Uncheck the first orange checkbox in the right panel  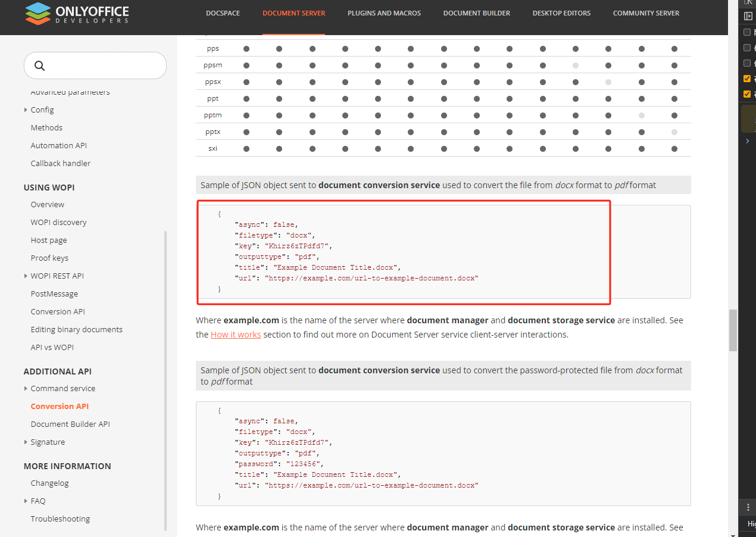coord(747,78)
